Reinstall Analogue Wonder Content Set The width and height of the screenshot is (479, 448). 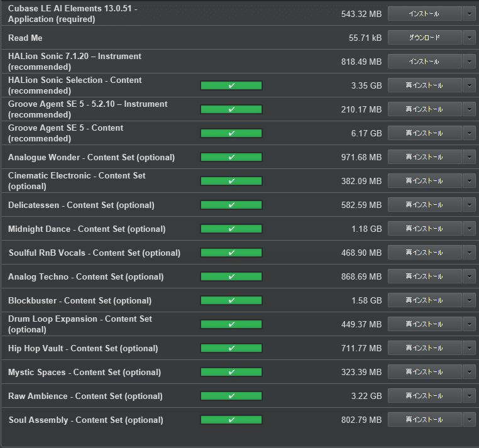point(424,157)
